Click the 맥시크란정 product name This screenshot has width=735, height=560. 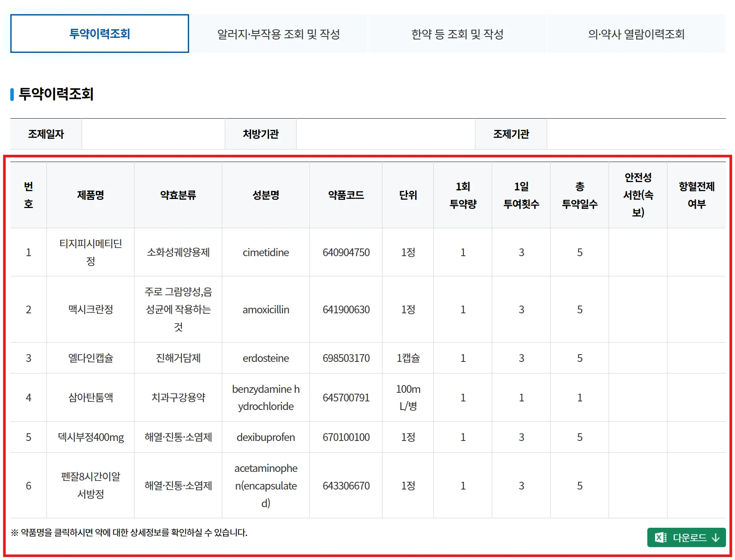tap(90, 309)
